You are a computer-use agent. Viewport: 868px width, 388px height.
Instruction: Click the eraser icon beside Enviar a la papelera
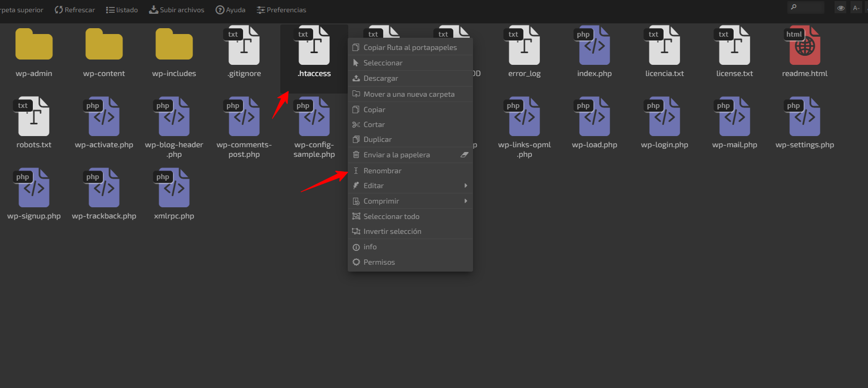coord(465,155)
